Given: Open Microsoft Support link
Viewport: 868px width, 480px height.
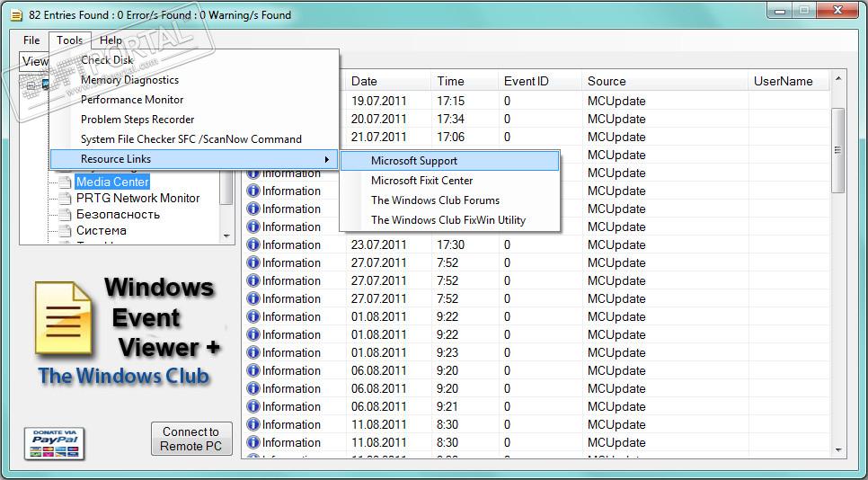Looking at the screenshot, I should point(449,161).
